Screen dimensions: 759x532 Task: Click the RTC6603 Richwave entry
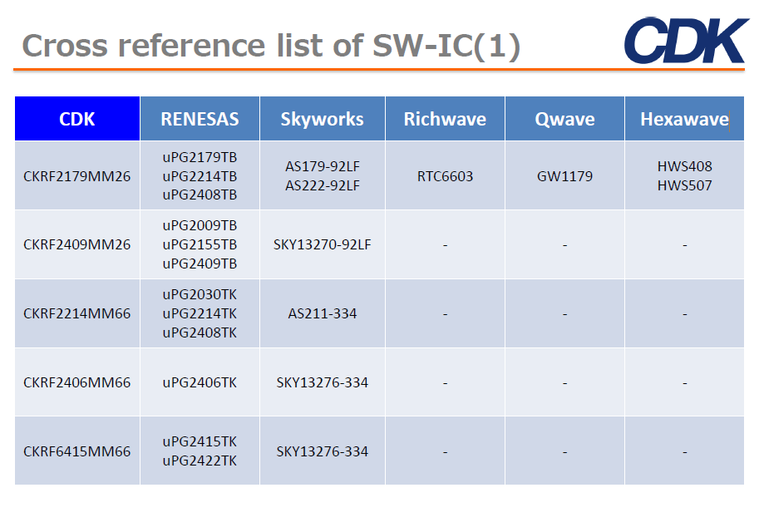click(445, 176)
